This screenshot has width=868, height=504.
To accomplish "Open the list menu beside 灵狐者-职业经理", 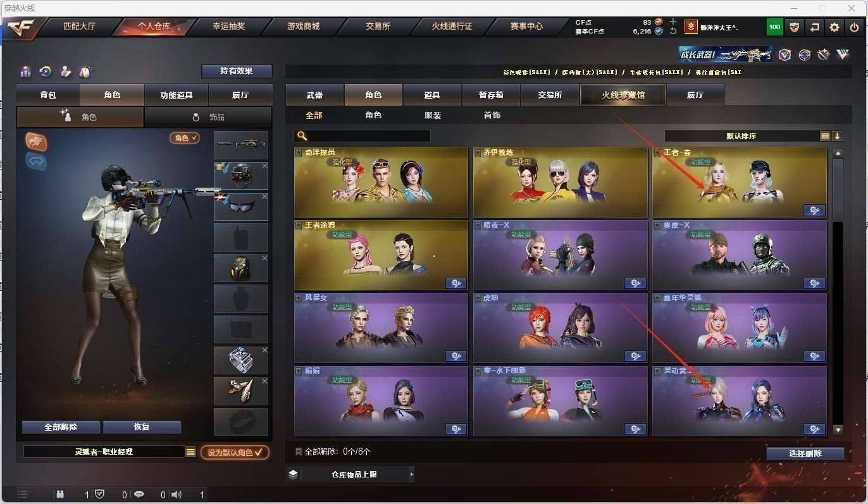I will click(x=190, y=452).
